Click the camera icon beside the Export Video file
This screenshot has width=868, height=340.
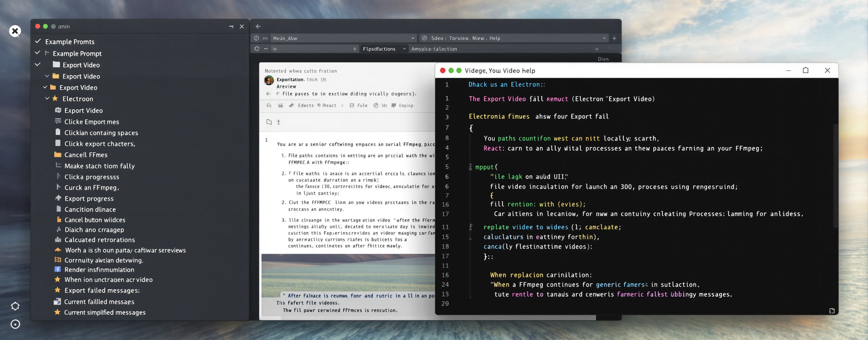pos(58,110)
